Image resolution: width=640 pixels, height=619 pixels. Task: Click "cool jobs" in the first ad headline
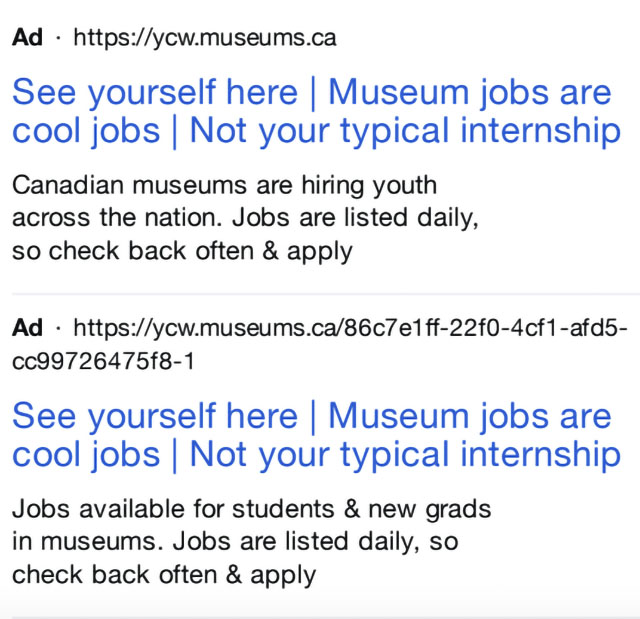coord(86,131)
